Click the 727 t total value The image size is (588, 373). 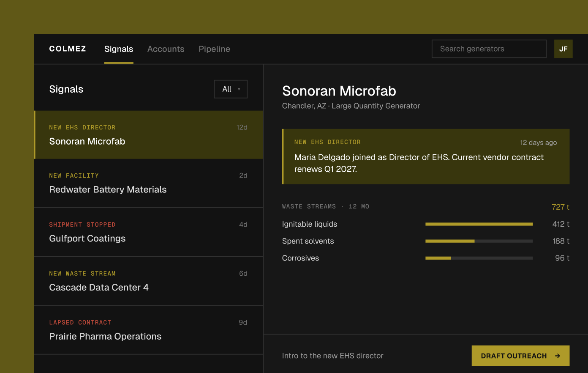click(561, 207)
